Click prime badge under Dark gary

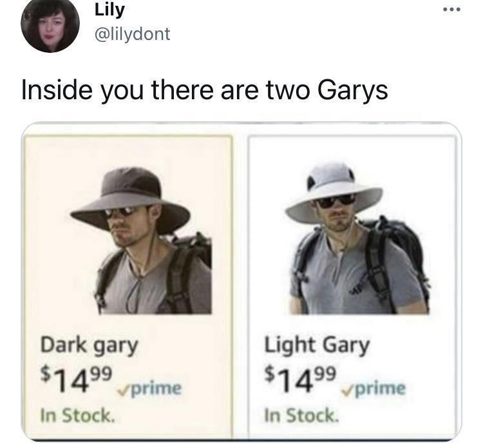coord(149,389)
